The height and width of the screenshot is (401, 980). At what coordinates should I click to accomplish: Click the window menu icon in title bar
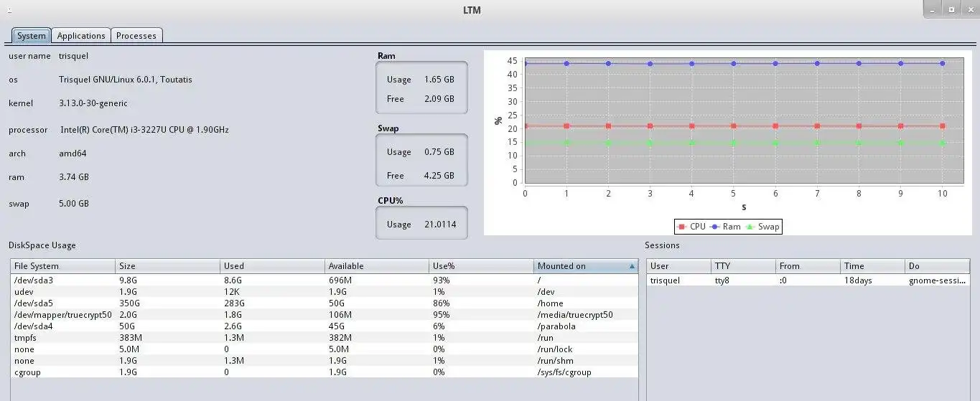[x=9, y=10]
